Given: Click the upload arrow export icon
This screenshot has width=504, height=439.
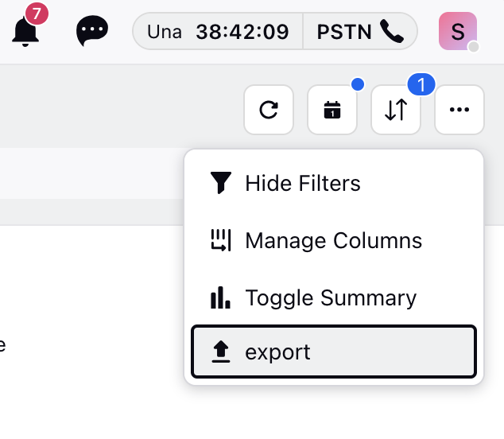Looking at the screenshot, I should click(x=221, y=352).
